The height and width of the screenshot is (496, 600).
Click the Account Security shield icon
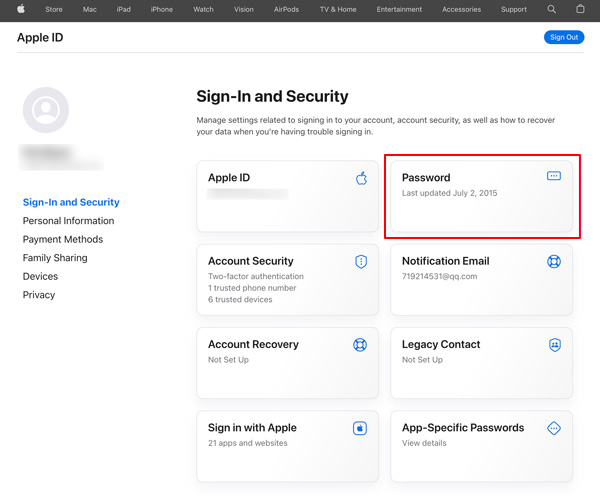click(361, 262)
